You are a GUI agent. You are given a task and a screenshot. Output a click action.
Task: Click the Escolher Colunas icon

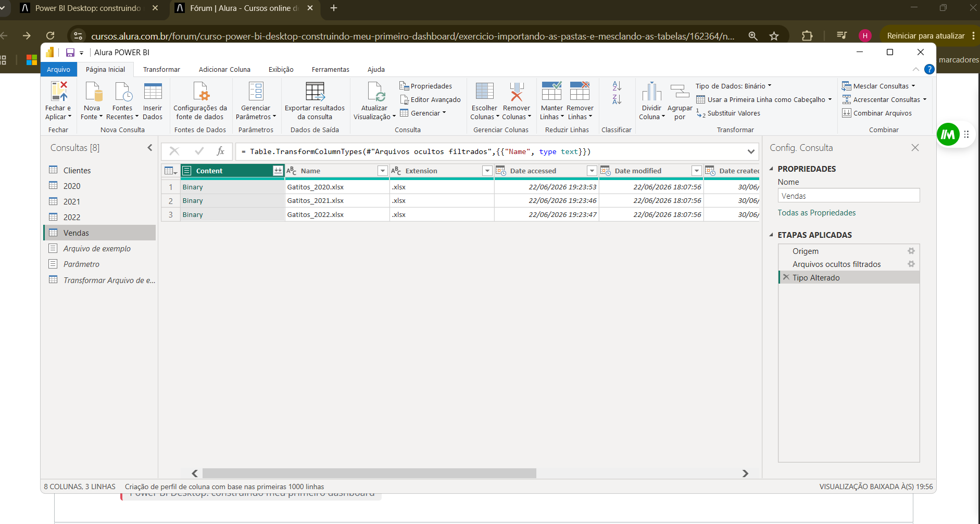[485, 92]
